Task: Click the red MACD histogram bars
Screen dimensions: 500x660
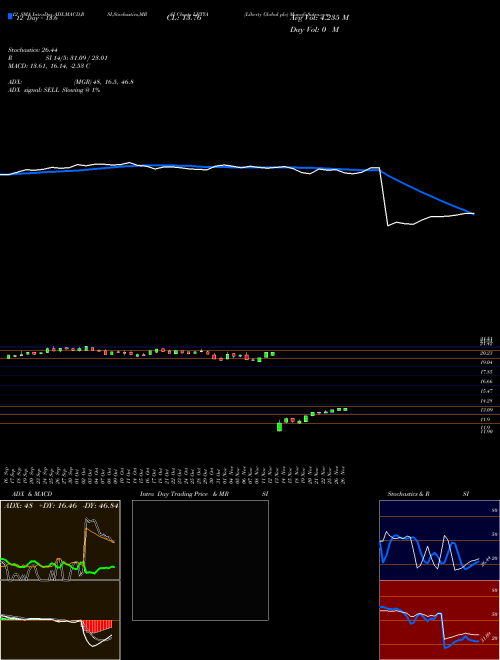Action: point(97,626)
